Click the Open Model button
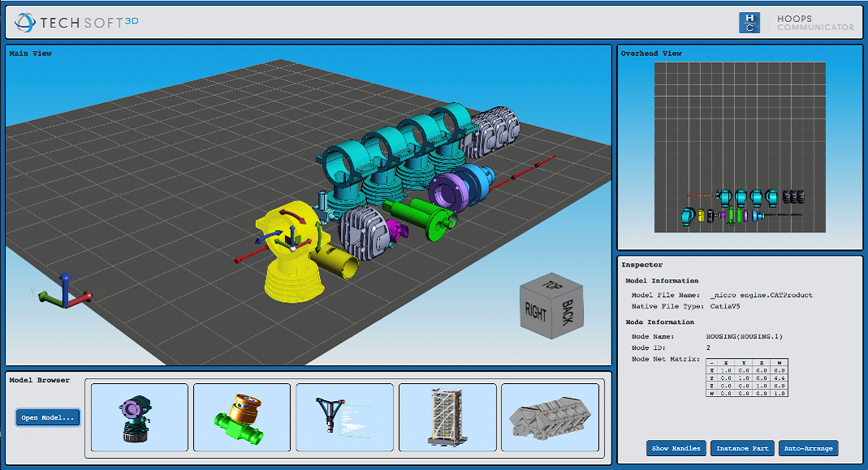The width and height of the screenshot is (868, 470). [x=47, y=417]
